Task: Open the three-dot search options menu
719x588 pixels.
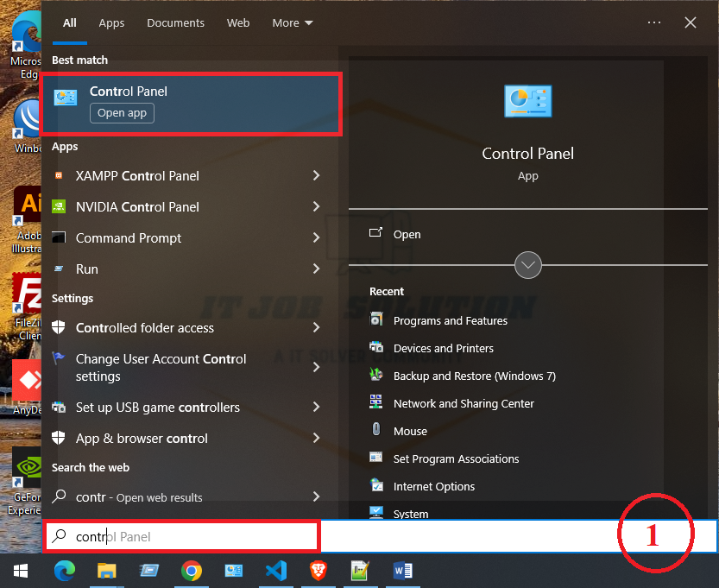Action: 654,23
